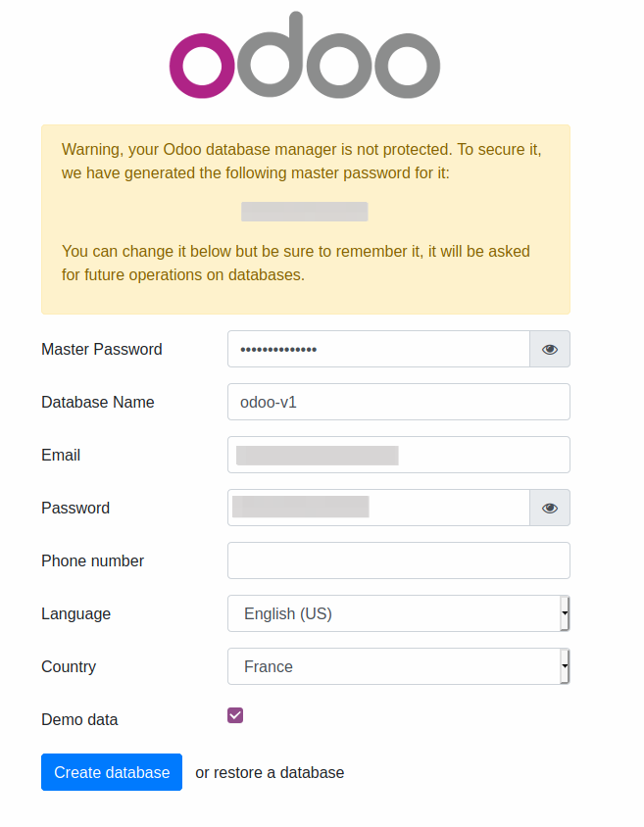Click the Master Password label
644x827 pixels.
click(x=102, y=349)
